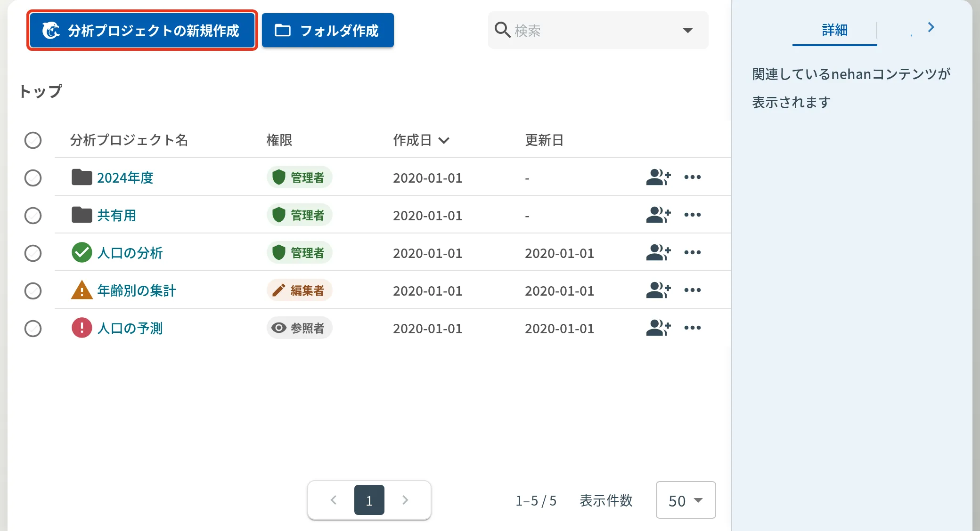
Task: Click the フォルダ作成 button
Action: pyautogui.click(x=327, y=31)
